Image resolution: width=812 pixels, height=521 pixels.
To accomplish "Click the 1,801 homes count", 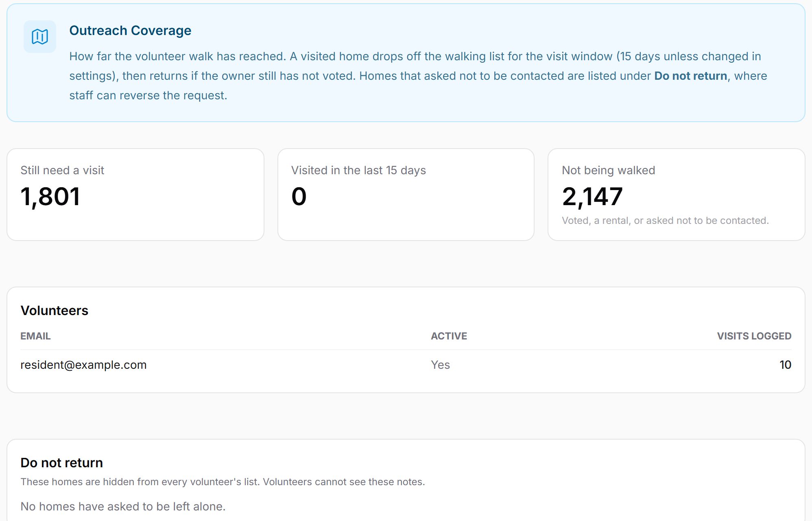I will pos(50,197).
